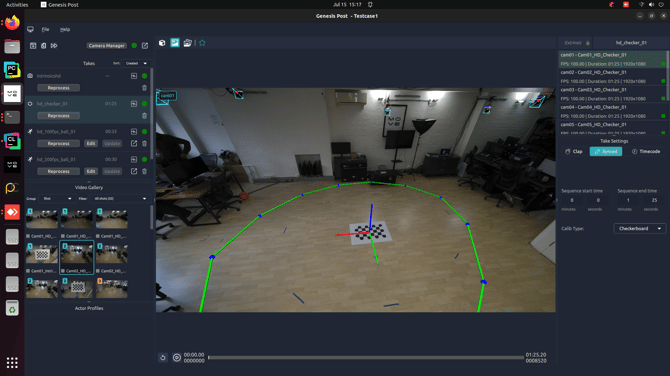The width and height of the screenshot is (670, 376).
Task: Select the Timecode sync mode
Action: point(646,151)
